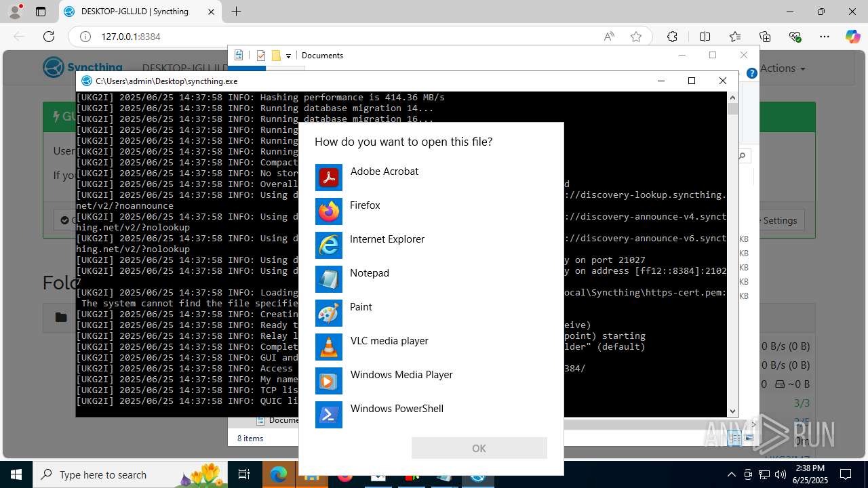Image resolution: width=868 pixels, height=488 pixels.
Task: Click address bar showing 127.0.0.1:8384
Action: pyautogui.click(x=131, y=37)
